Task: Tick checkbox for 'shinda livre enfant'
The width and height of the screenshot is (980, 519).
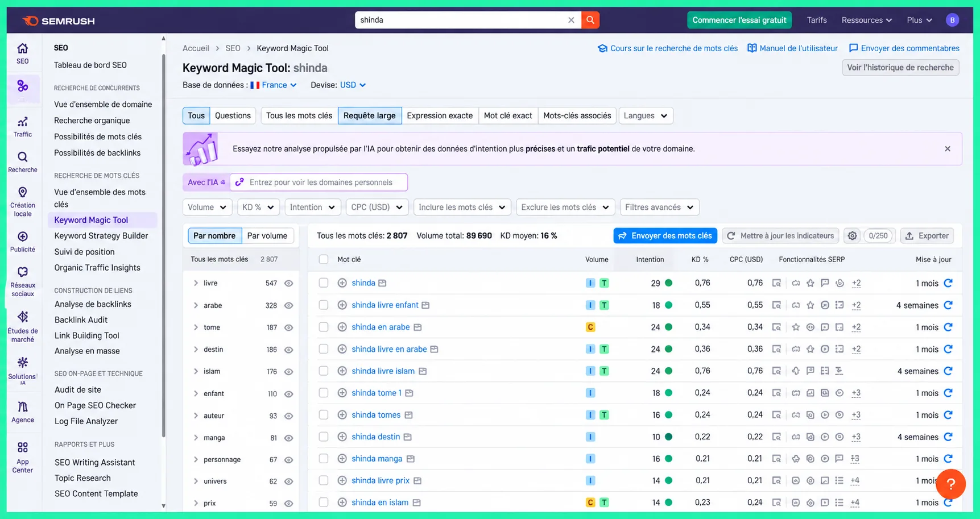Action: click(324, 305)
